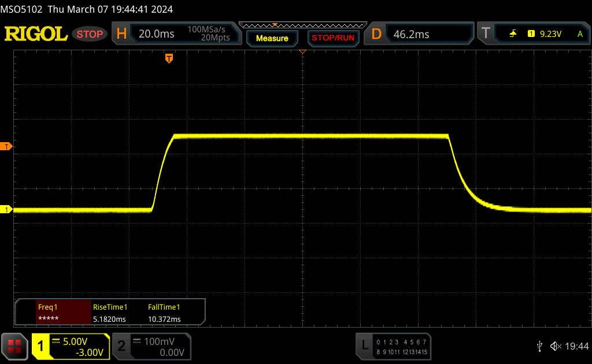Tap the orange H horizontal settings icon
The width and height of the screenshot is (592, 364).
click(121, 34)
